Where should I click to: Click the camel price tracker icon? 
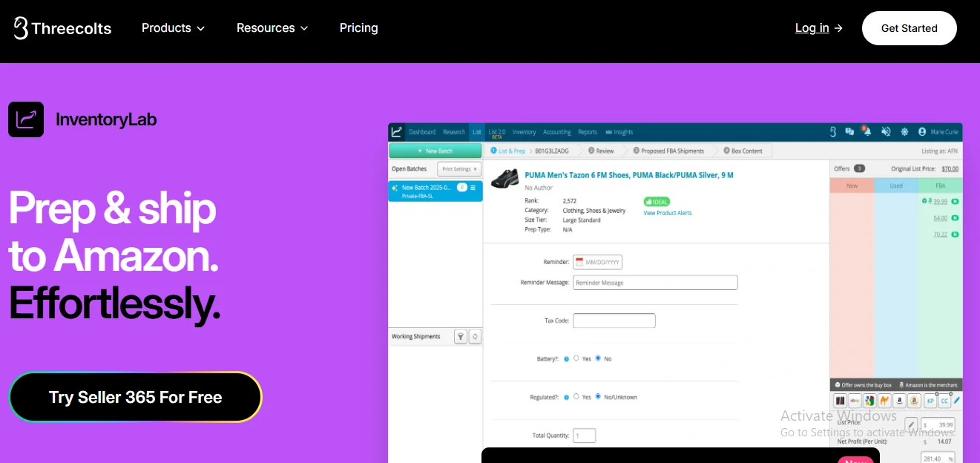pos(884,401)
